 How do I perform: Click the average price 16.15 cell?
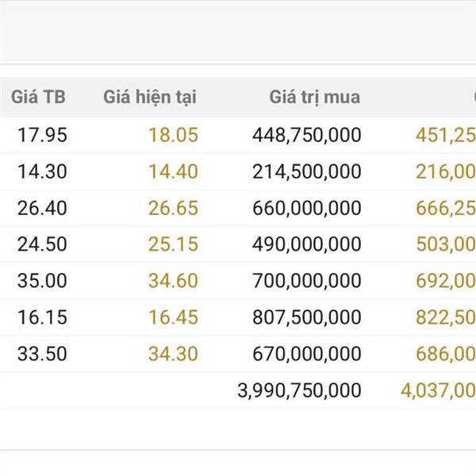(x=42, y=317)
